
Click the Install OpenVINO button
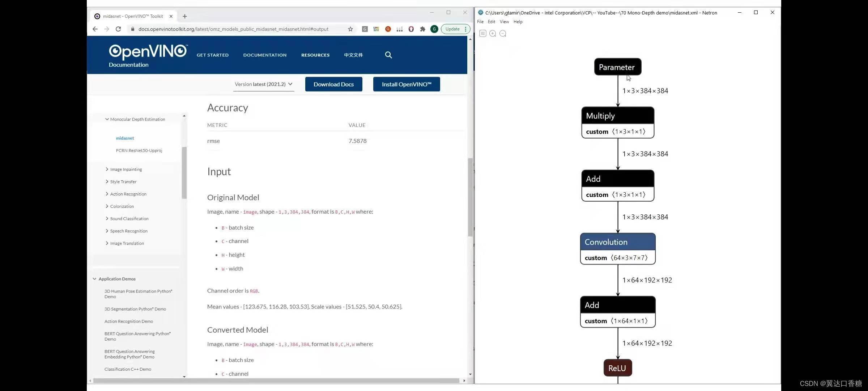pos(407,84)
